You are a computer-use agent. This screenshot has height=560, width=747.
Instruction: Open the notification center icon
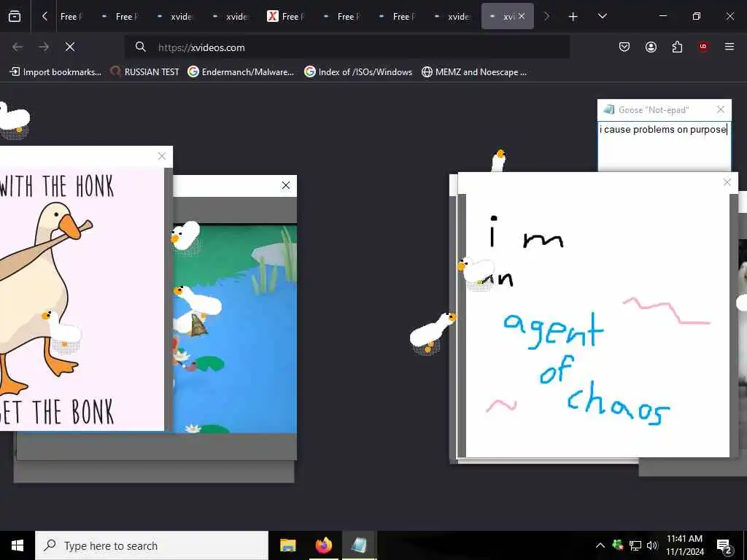pos(724,545)
